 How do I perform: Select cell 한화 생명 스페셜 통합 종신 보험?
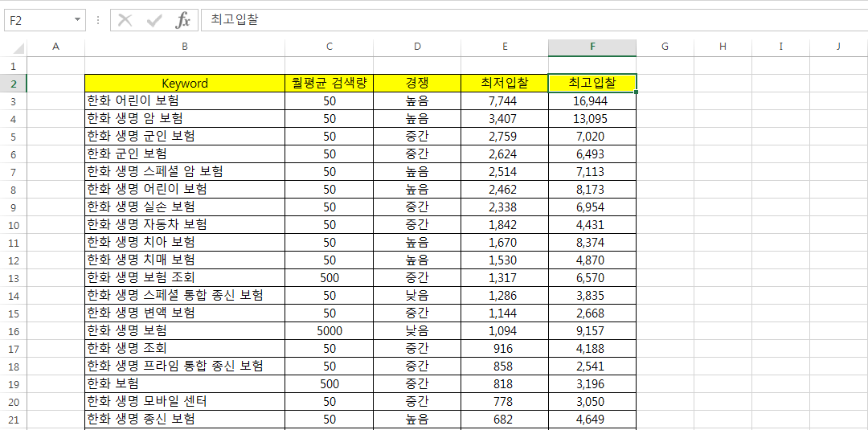pos(185,296)
